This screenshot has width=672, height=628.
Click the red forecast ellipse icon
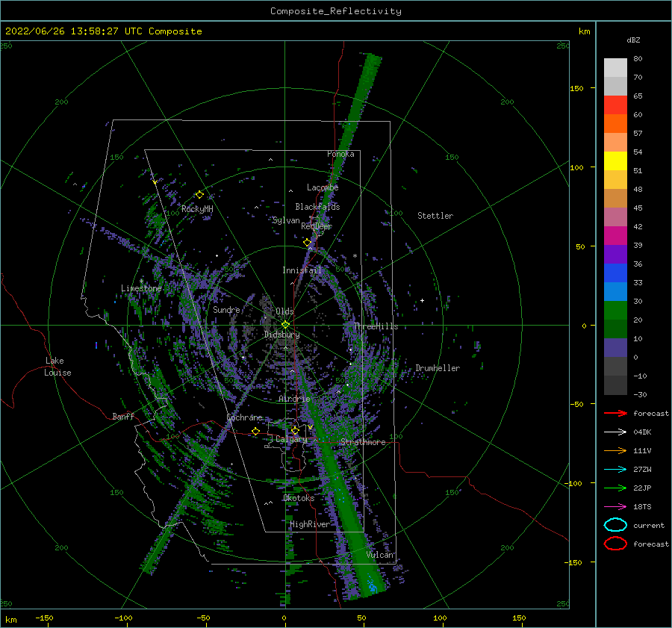pyautogui.click(x=615, y=544)
